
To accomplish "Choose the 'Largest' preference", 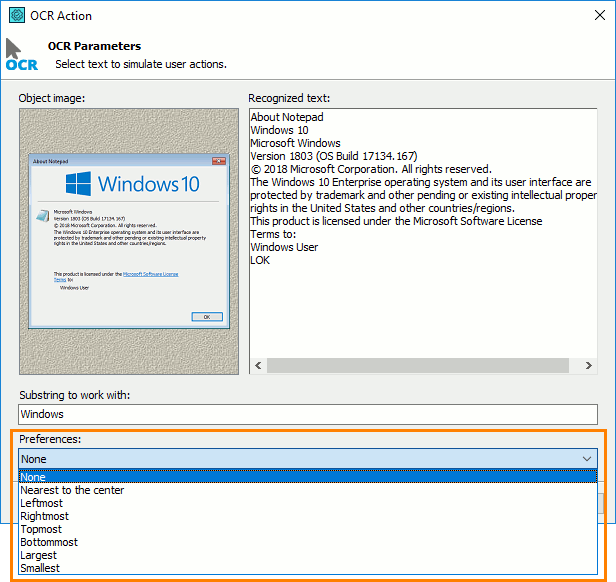I will tap(308, 555).
